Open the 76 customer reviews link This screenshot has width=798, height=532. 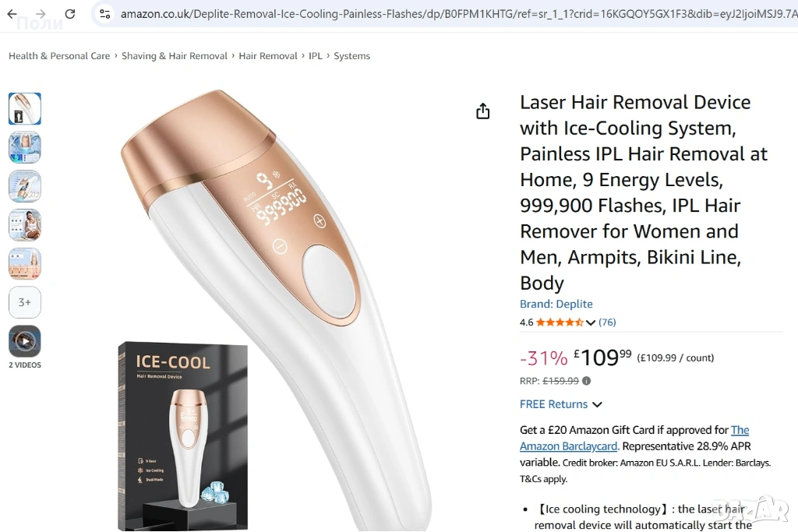[x=607, y=322]
